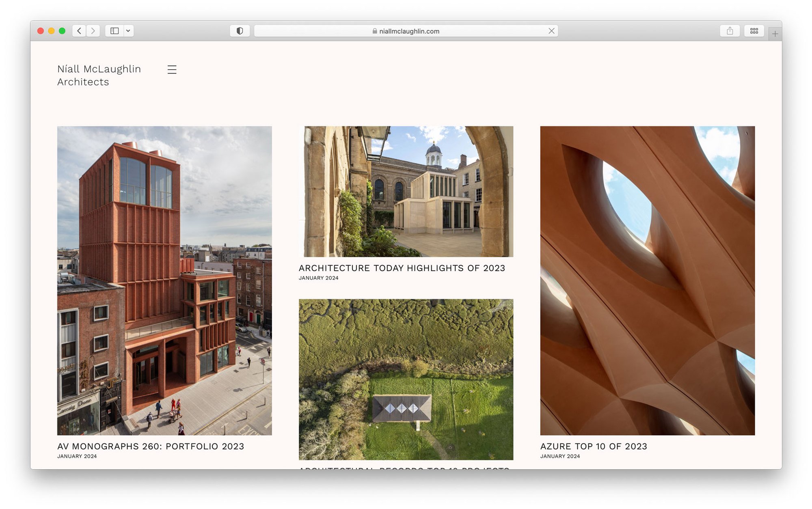Open the privacy shield report icon
Screen dimensions: 812x509
tap(240, 31)
